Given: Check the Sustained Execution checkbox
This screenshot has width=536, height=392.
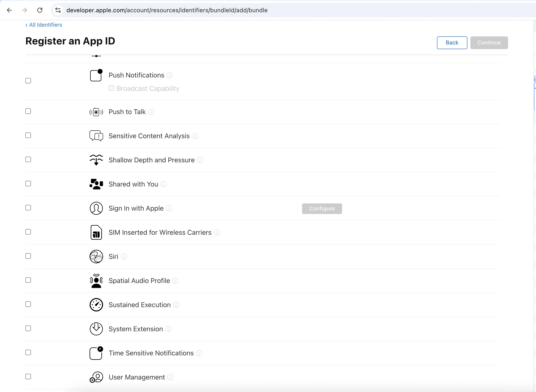Looking at the screenshot, I should [x=28, y=304].
